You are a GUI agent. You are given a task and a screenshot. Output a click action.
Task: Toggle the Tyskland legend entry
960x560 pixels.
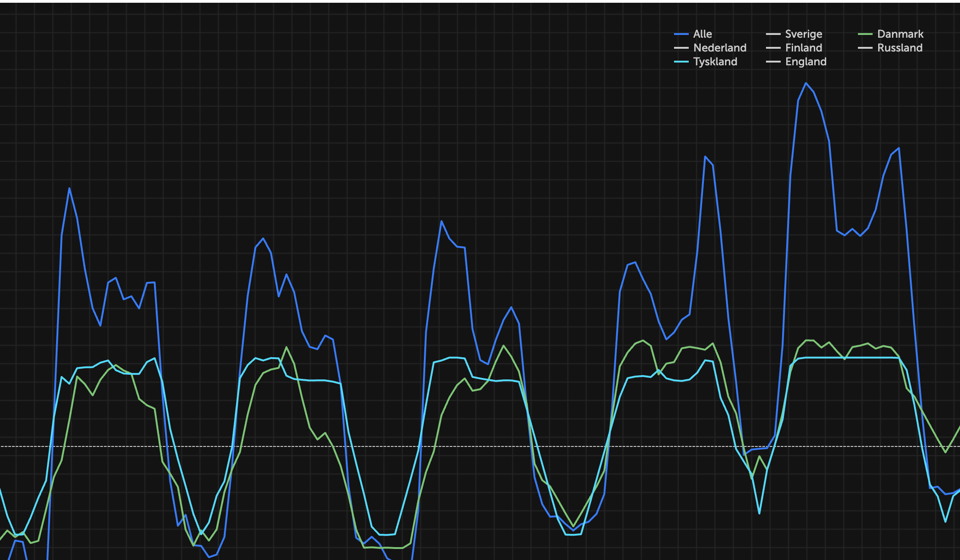706,62
